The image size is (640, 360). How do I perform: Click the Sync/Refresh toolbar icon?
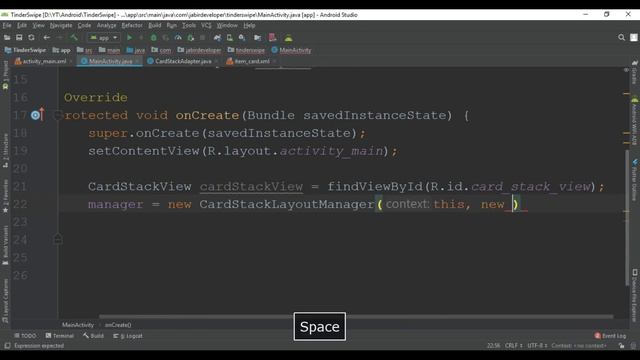(31, 38)
